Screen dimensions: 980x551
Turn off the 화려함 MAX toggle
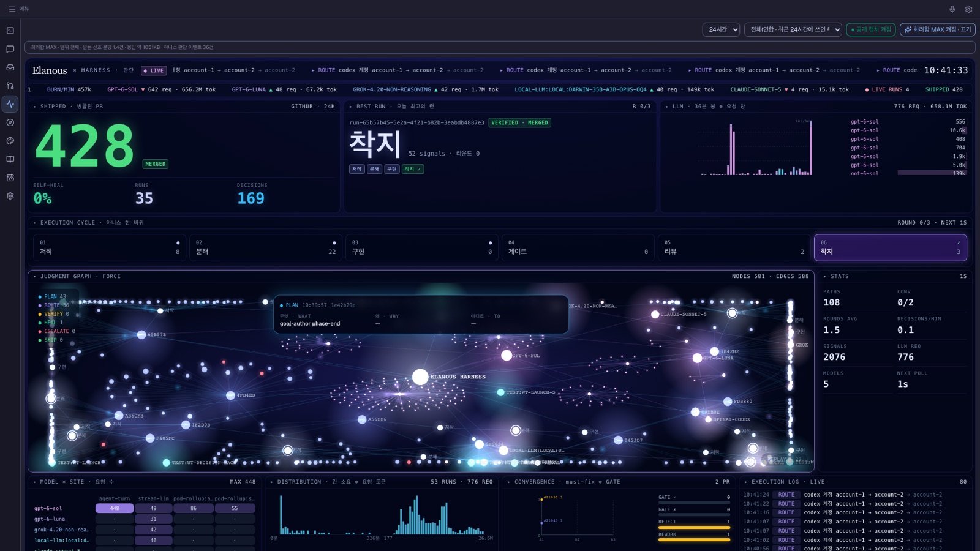(938, 29)
